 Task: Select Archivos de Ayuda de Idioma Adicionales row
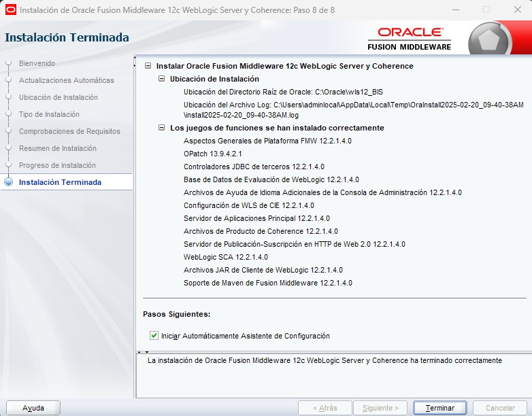pyautogui.click(x=322, y=192)
